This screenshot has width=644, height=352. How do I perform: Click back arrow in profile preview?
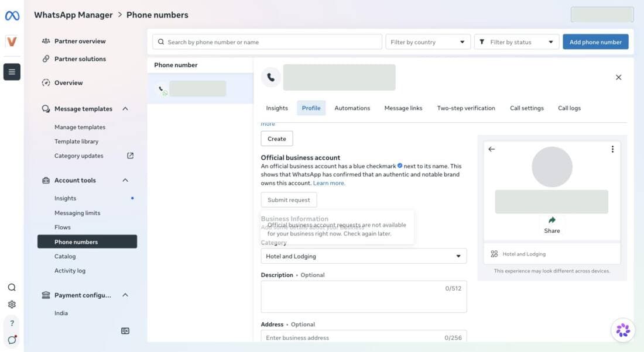tap(492, 149)
